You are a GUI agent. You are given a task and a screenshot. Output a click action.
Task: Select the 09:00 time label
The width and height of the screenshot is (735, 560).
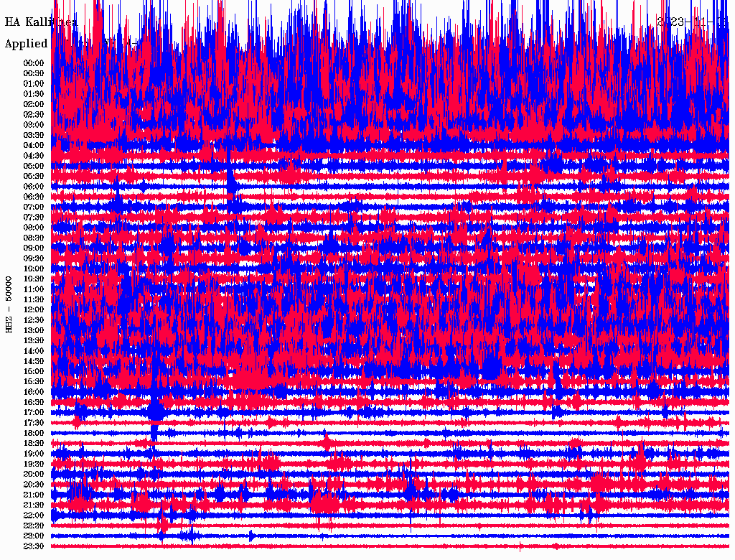coord(34,248)
